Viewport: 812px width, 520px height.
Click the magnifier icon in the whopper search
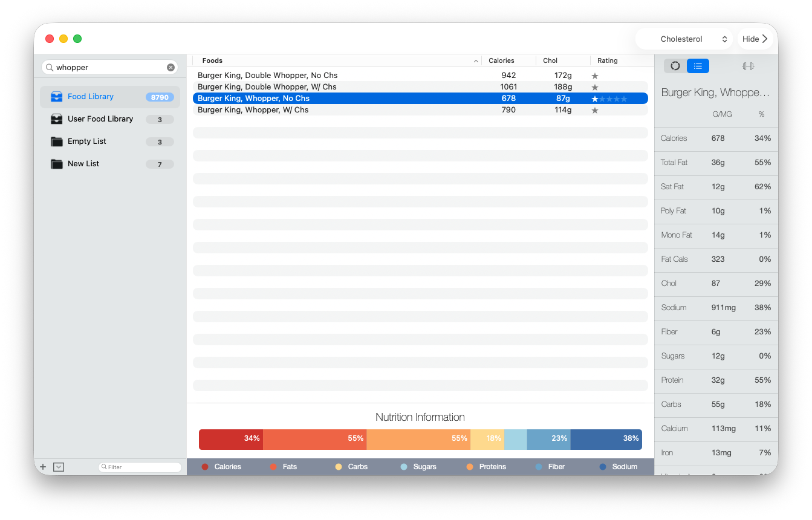[50, 67]
